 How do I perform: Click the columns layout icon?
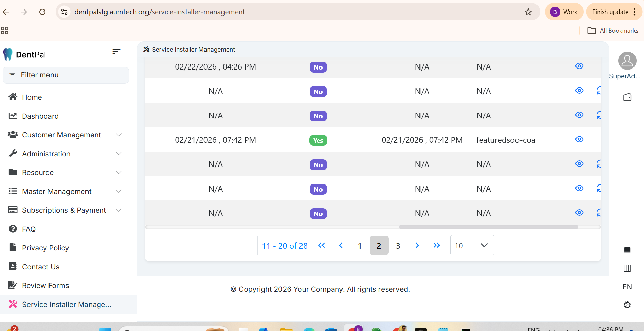(627, 268)
